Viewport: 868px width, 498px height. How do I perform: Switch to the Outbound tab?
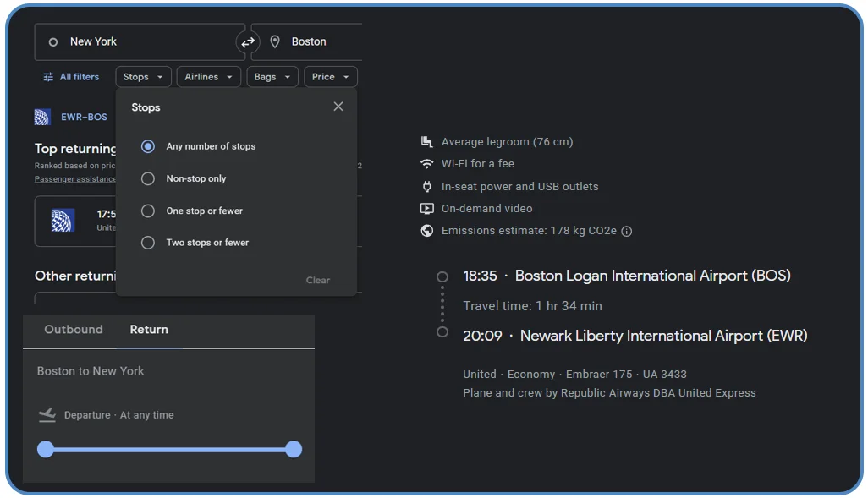(74, 330)
